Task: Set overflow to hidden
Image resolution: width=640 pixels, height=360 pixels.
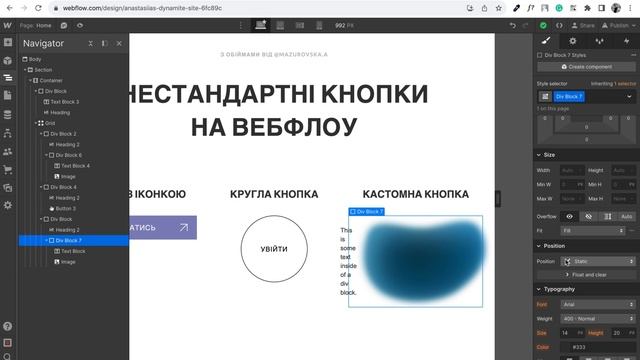Action: coord(588,216)
